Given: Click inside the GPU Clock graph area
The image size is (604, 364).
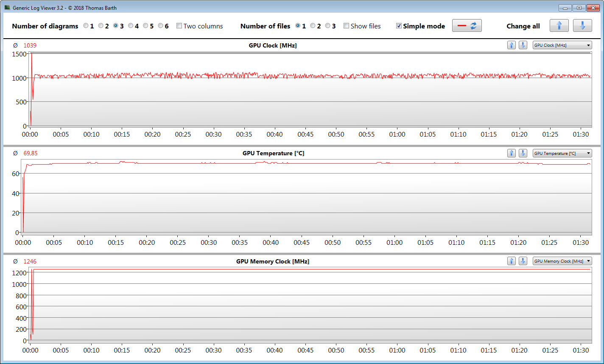Looking at the screenshot, I should 310,89.
